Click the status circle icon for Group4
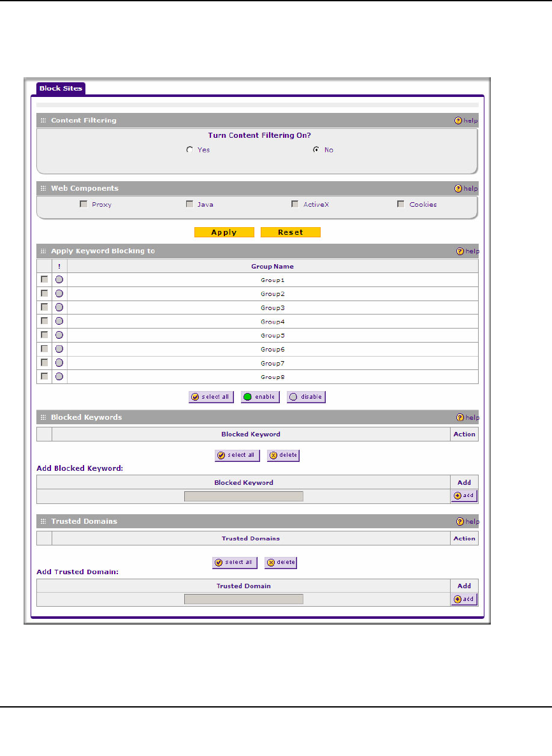This screenshot has height=756, width=552. (x=59, y=321)
